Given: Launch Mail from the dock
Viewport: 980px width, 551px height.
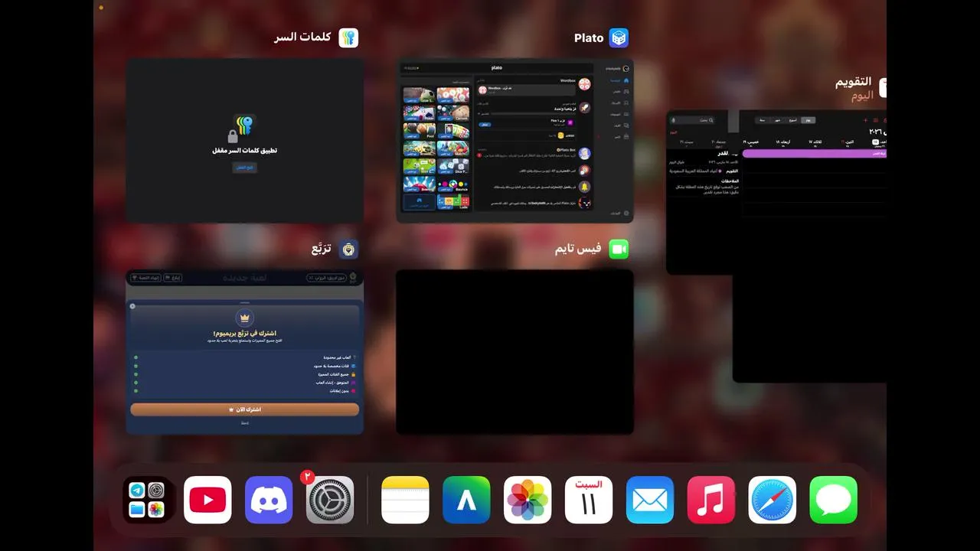Looking at the screenshot, I should [650, 500].
